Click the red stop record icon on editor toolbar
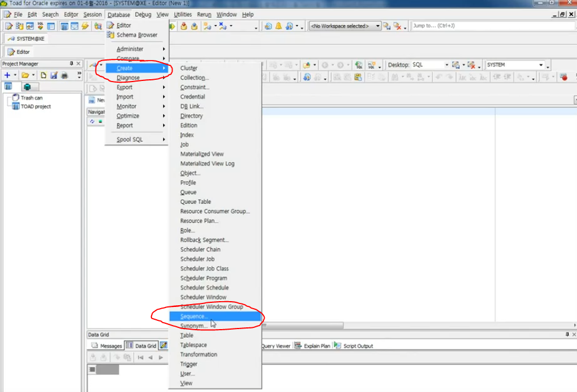The image size is (577, 392). [x=564, y=77]
